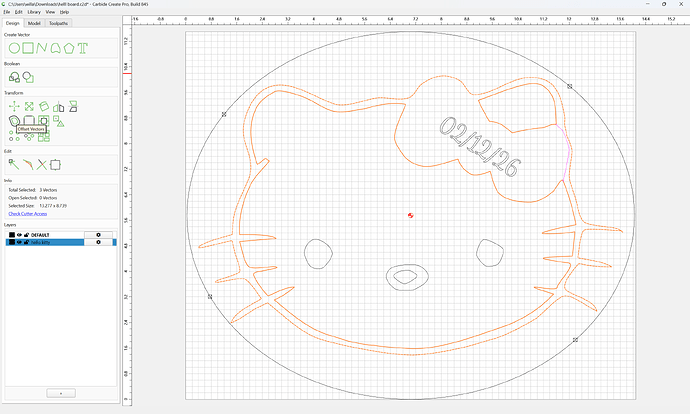Switch to the Design tab
This screenshot has height=414, width=690.
point(12,23)
